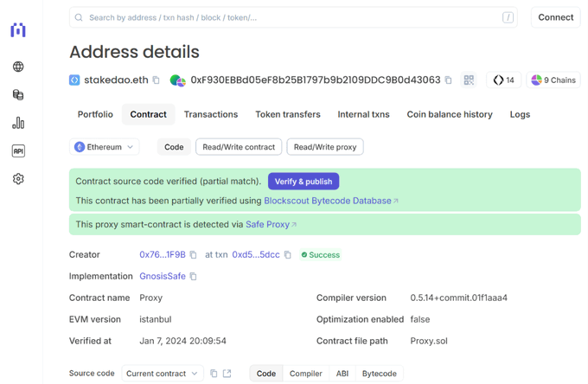588x384 pixels.
Task: Click the ENS icon beside stakedao.eth
Action: [74, 80]
